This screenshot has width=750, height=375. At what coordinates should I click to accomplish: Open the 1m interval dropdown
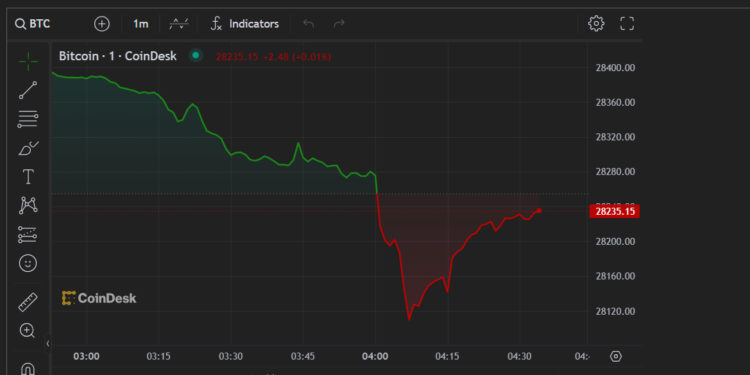point(141,24)
